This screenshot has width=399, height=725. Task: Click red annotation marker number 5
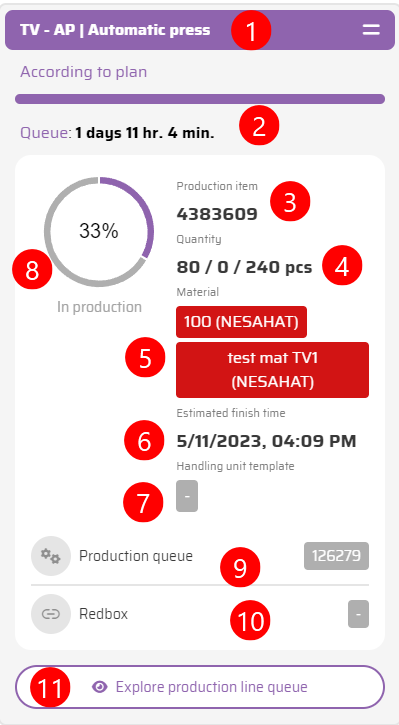[x=145, y=358]
